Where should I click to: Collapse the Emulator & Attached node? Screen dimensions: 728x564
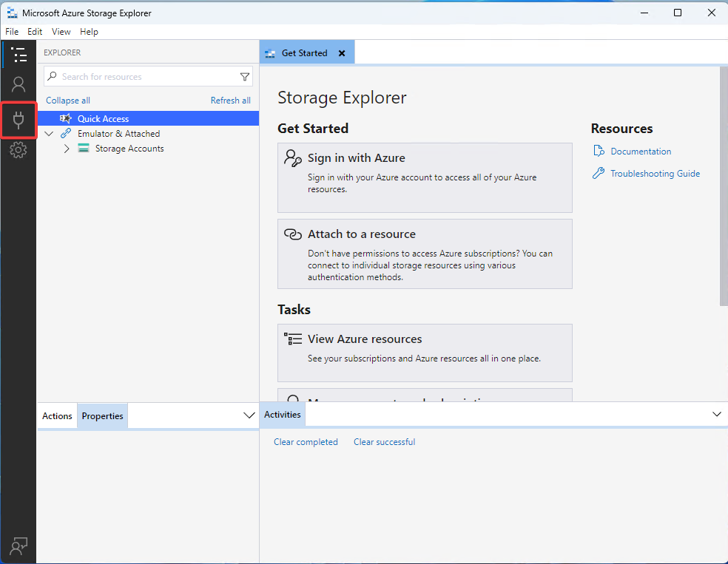(x=50, y=134)
